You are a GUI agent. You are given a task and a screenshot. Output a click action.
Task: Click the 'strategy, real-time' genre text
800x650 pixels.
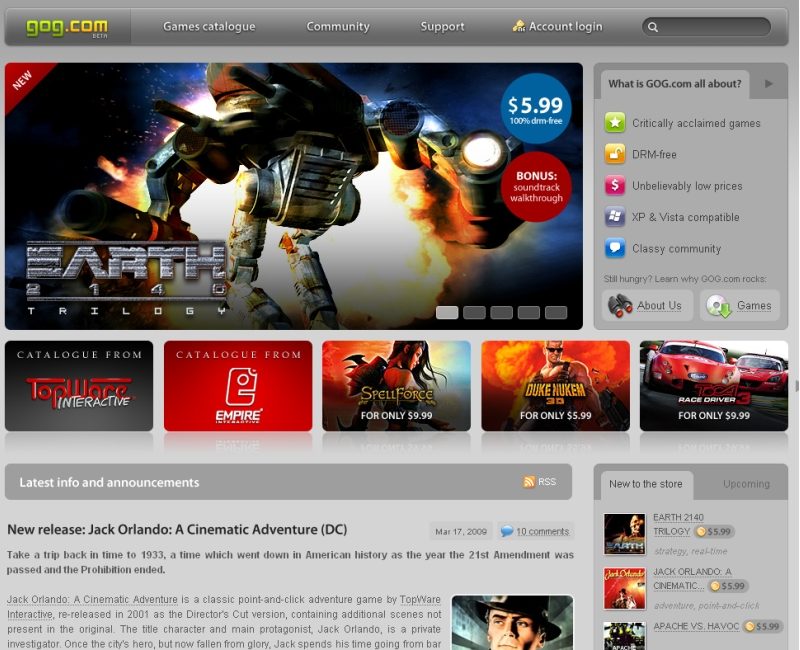pyautogui.click(x=690, y=551)
